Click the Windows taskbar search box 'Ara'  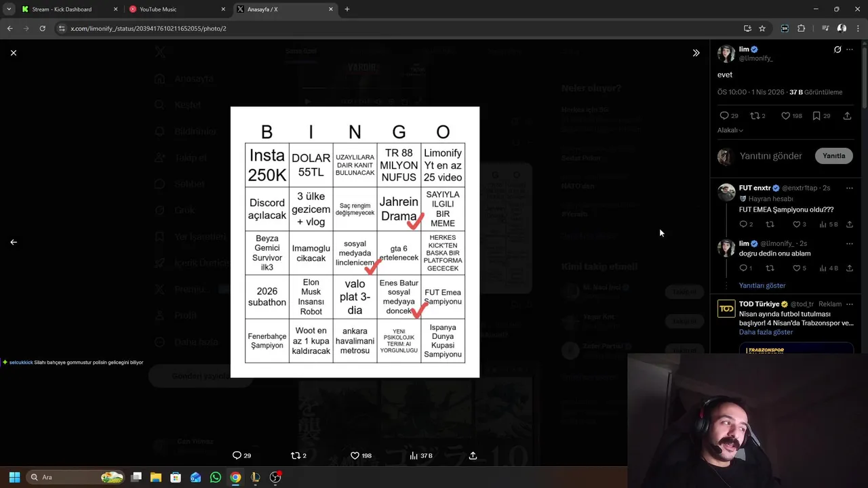[76, 477]
